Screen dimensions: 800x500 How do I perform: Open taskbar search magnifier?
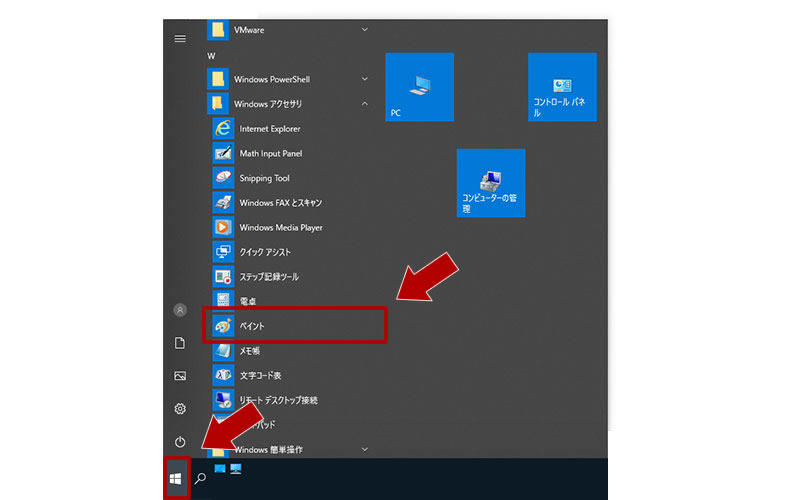click(200, 478)
